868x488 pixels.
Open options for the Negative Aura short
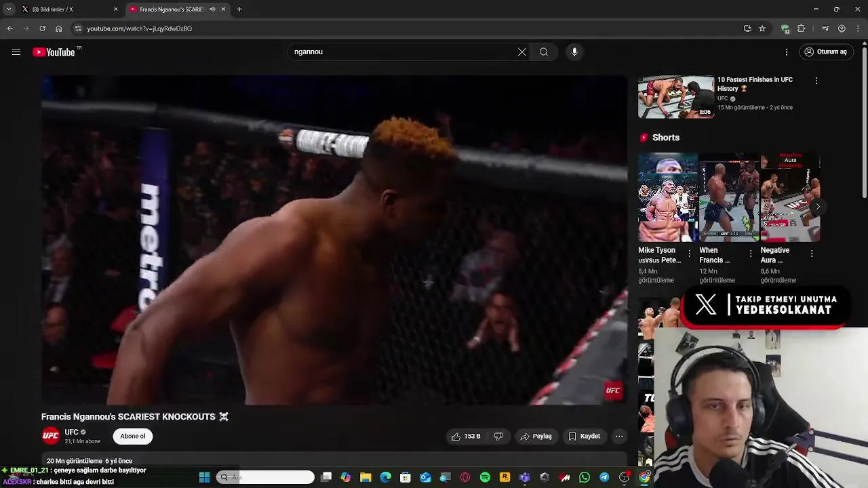pyautogui.click(x=812, y=253)
